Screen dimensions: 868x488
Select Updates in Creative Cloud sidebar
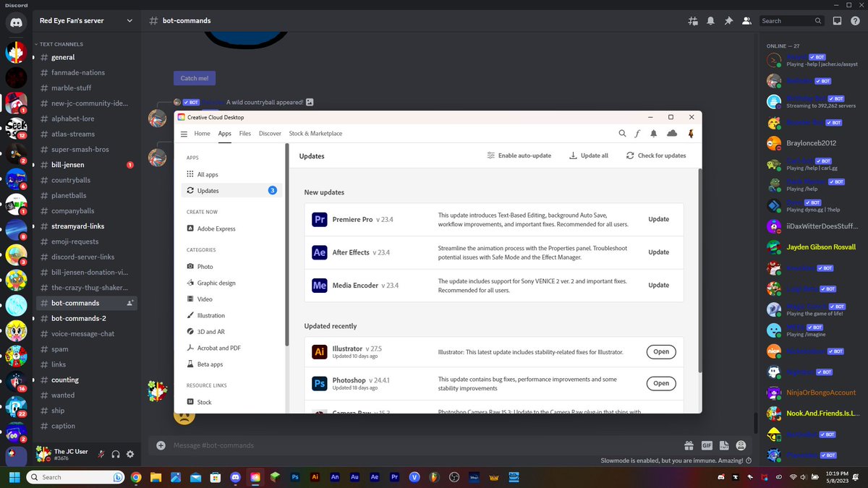231,190
